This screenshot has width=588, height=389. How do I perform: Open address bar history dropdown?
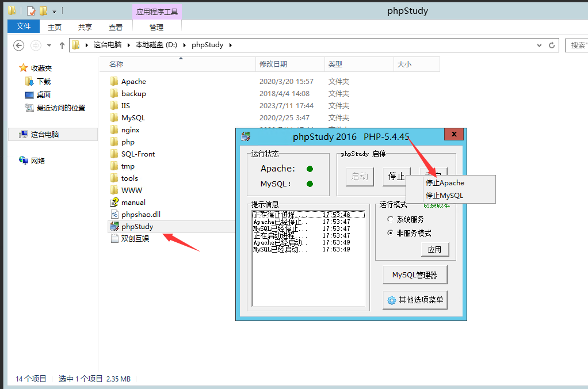point(539,45)
